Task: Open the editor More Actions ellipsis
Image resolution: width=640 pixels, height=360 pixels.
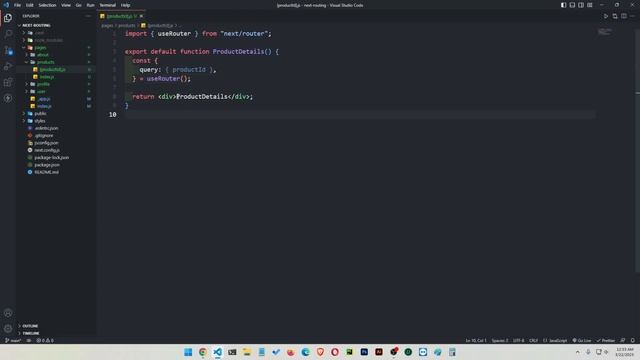Action: click(x=632, y=16)
